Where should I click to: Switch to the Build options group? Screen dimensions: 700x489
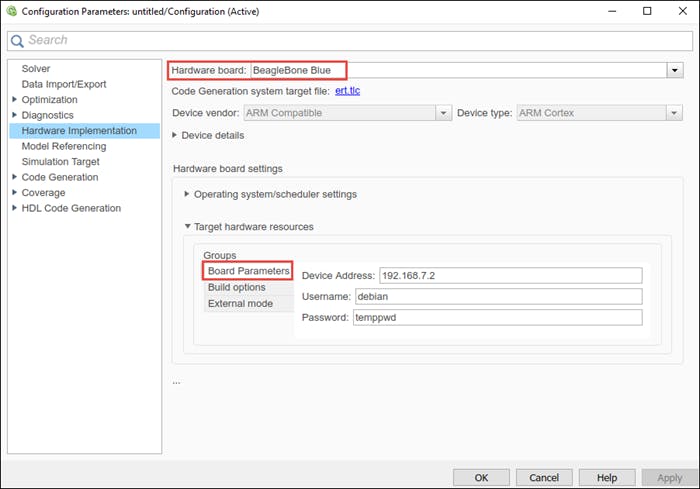(236, 287)
